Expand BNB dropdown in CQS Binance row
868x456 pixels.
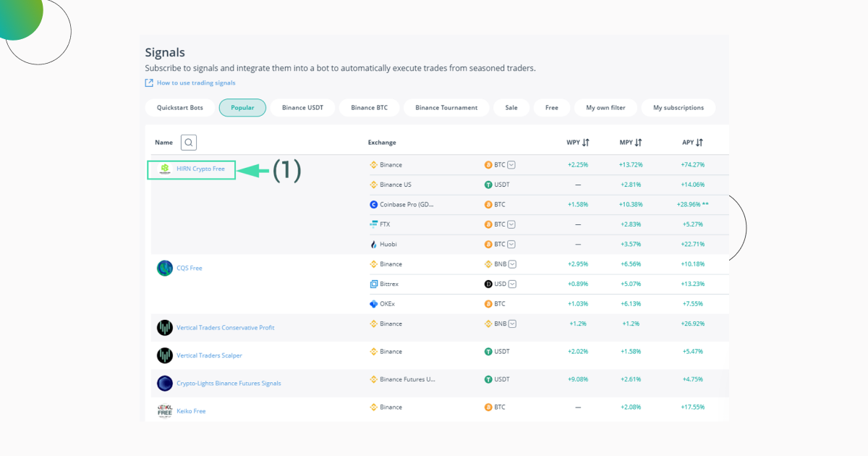tap(512, 264)
